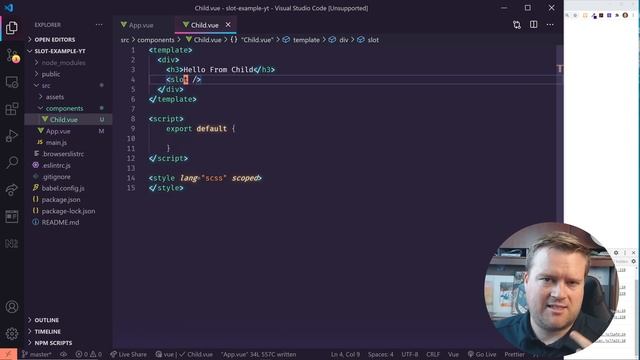
Task: Click the h3 Hello From Child line
Action: 220,69
